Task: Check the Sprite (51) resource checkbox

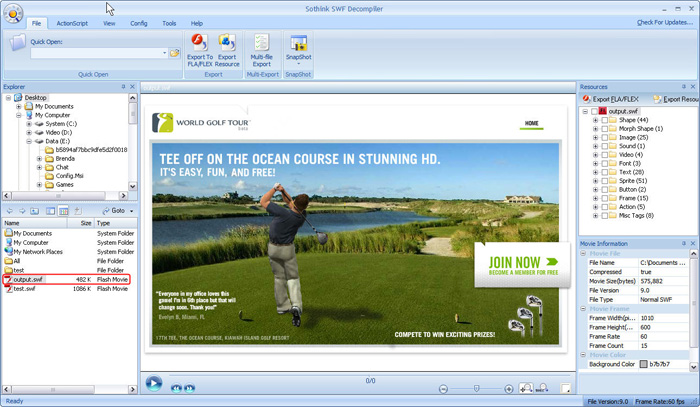Action: click(x=604, y=181)
